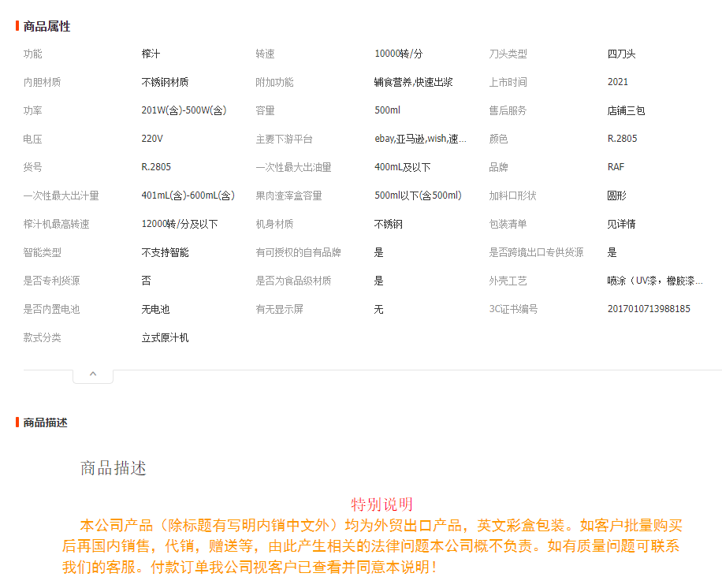
Task: Select the 售后服务 value '店铺三包'
Action: coord(626,110)
